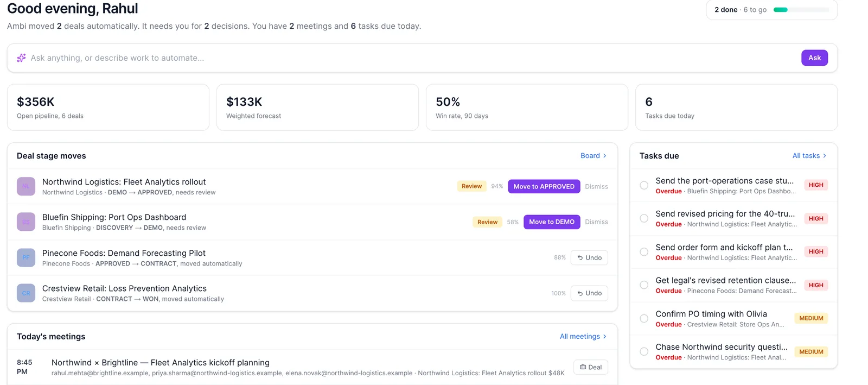The width and height of the screenshot is (868, 385).
Task: Dismiss the Bluefin Shipping stage move
Action: tap(596, 222)
